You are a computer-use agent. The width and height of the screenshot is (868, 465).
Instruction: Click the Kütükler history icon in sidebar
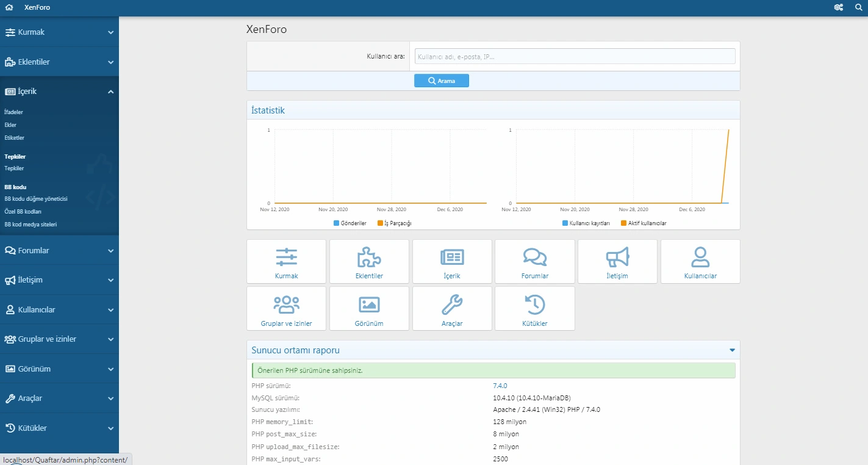[x=10, y=428]
